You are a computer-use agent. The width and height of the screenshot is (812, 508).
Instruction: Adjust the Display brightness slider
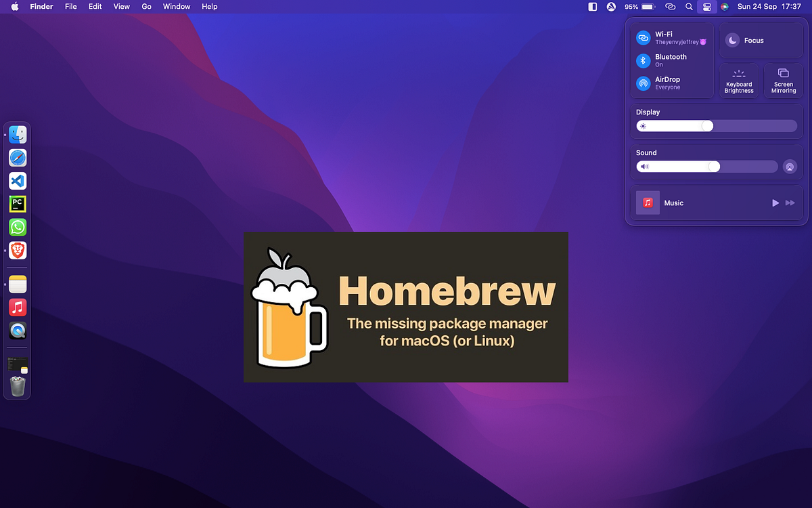point(708,125)
